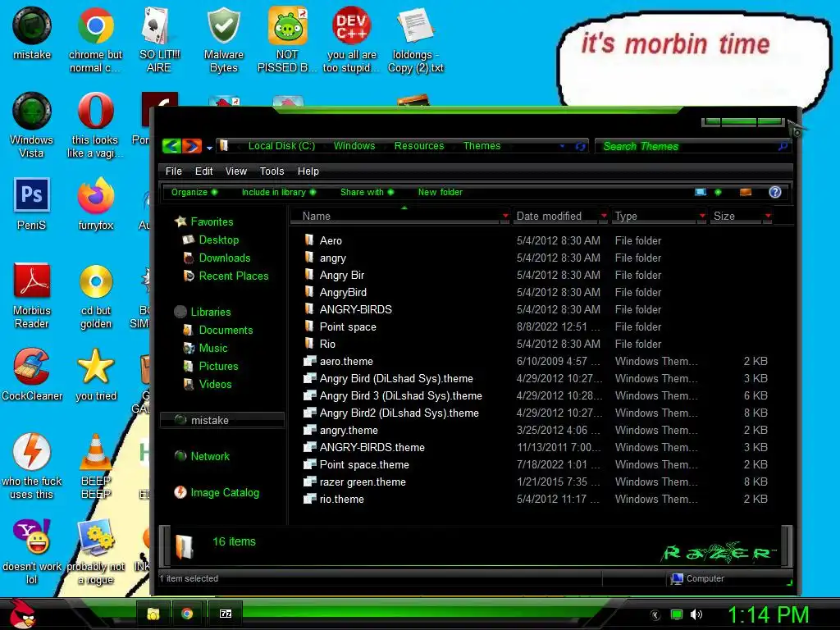Select Favorites in navigation pane

click(204, 221)
